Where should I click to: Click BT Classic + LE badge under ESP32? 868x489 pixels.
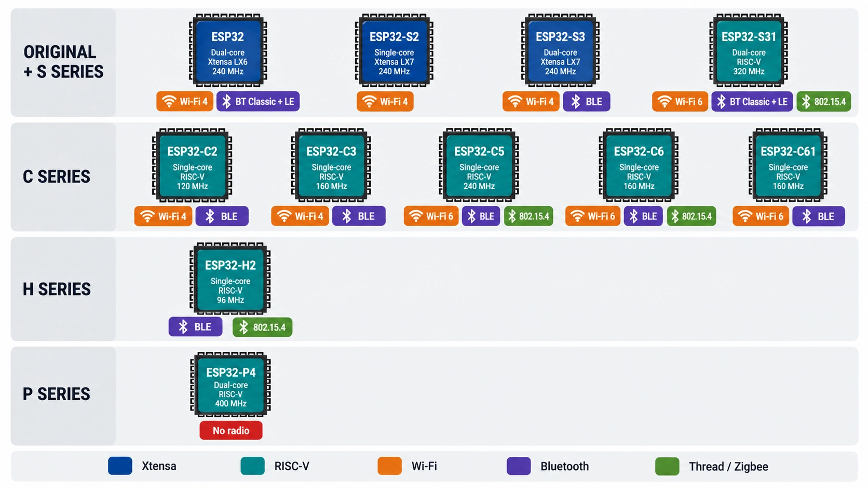[x=258, y=101]
